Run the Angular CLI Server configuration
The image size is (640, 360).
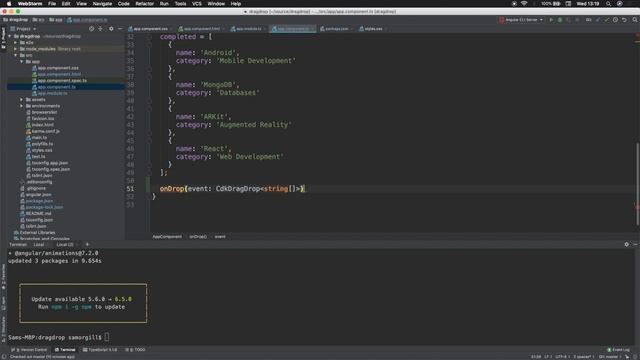551,20
